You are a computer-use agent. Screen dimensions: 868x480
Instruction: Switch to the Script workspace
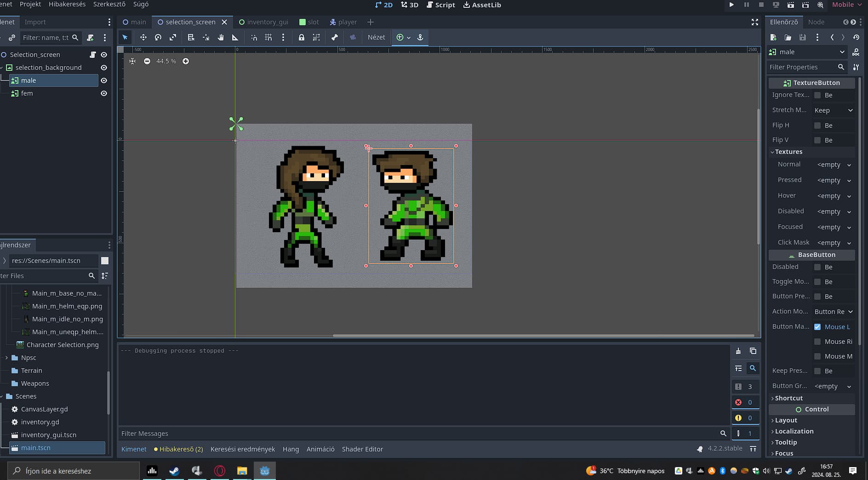pos(440,5)
